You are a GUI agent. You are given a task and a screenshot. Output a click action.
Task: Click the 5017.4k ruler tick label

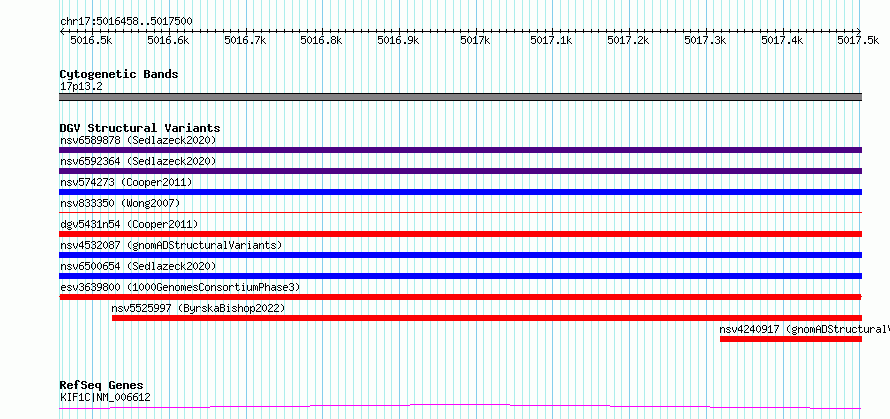click(782, 40)
